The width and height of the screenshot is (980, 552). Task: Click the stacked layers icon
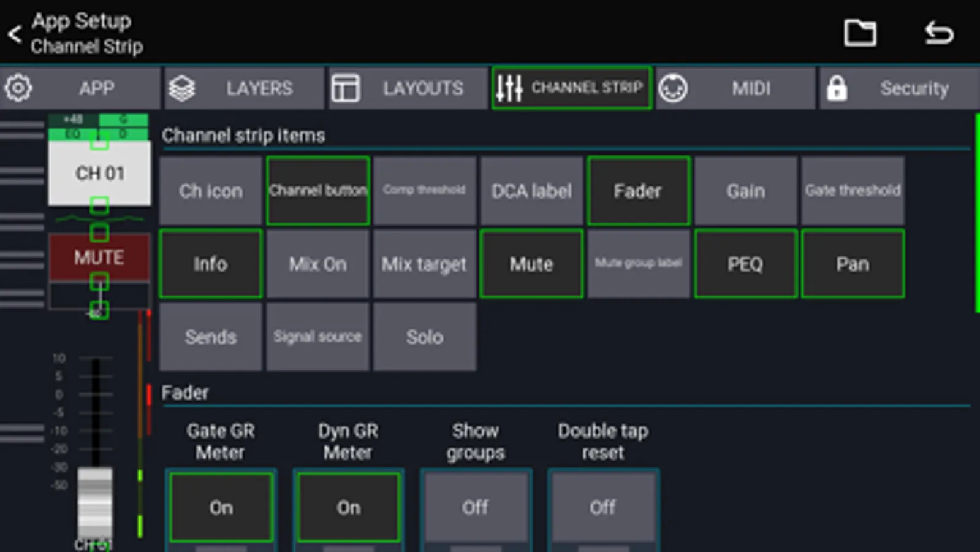coord(182,88)
